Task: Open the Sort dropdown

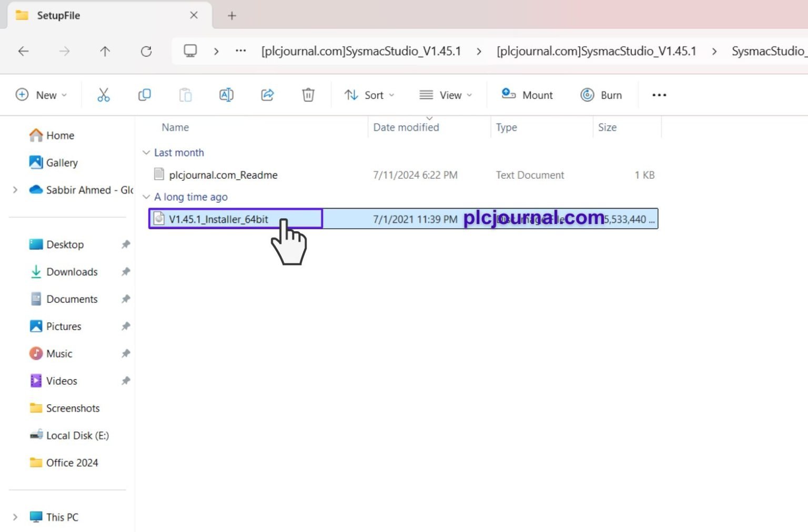Action: tap(369, 95)
